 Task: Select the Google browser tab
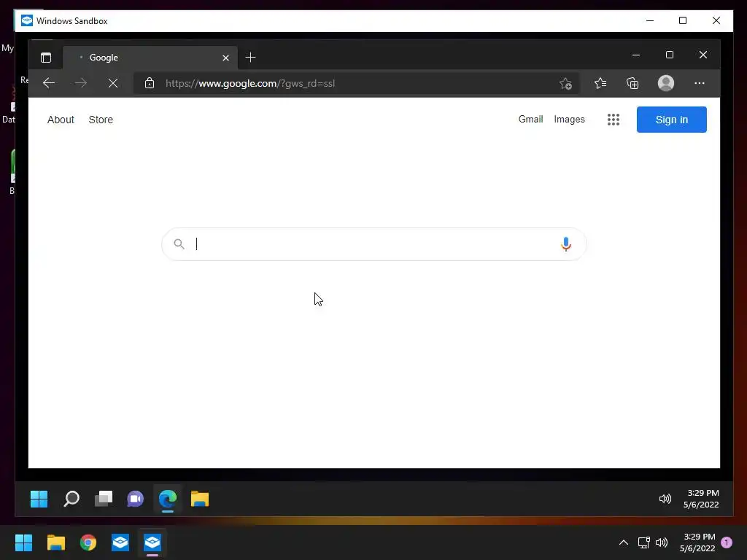point(150,58)
